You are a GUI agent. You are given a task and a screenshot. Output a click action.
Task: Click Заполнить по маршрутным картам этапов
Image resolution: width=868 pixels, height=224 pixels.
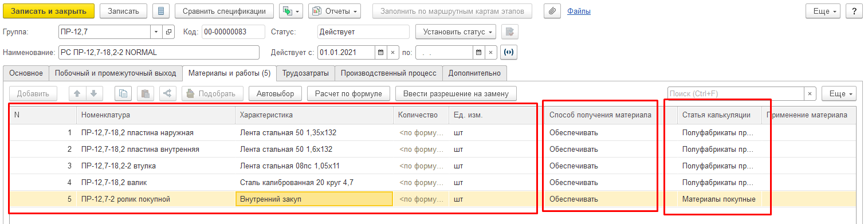pyautogui.click(x=452, y=11)
